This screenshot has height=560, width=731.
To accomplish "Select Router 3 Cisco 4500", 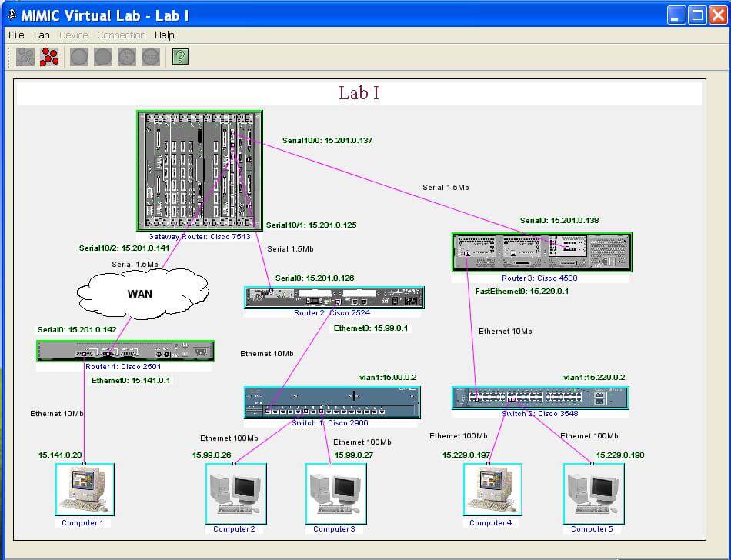I will (541, 252).
